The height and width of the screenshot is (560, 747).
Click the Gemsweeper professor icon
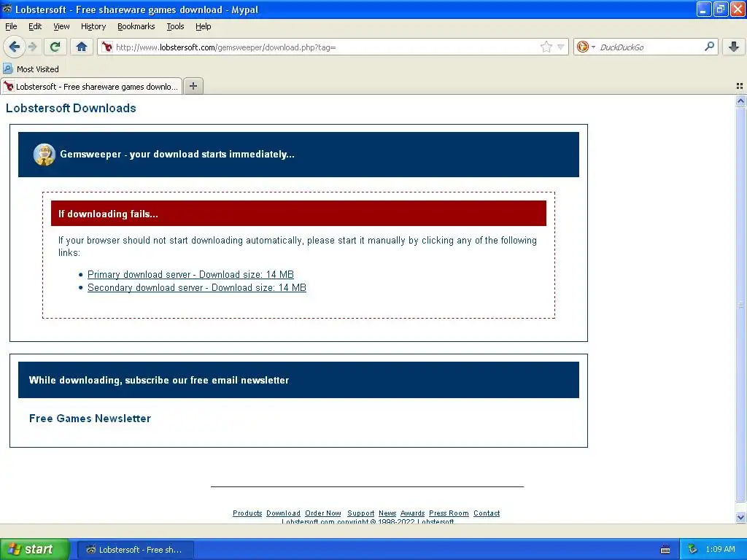44,155
